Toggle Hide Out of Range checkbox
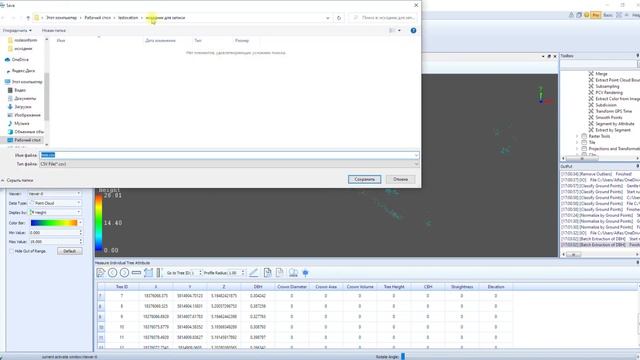640x360 pixels. coord(11,251)
